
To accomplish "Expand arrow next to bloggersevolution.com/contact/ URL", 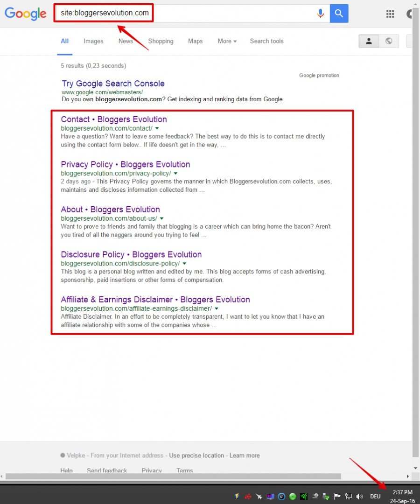I will click(x=157, y=128).
